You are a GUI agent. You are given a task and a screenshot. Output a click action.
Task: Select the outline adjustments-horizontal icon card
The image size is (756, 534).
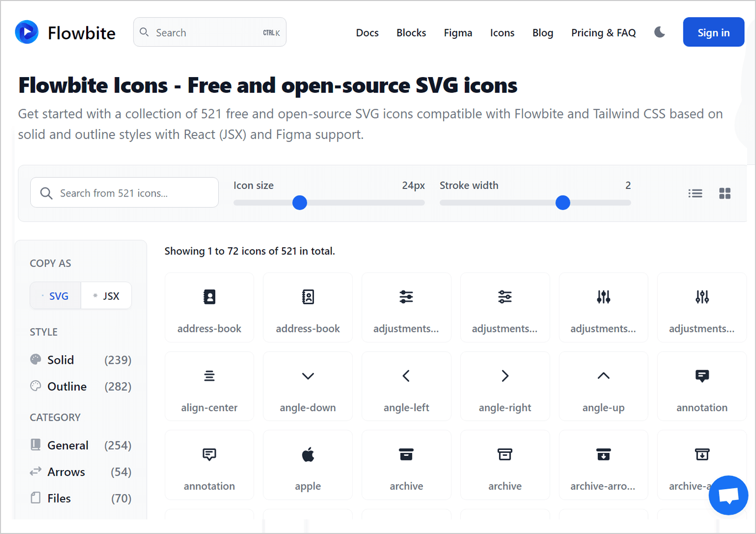[505, 307]
